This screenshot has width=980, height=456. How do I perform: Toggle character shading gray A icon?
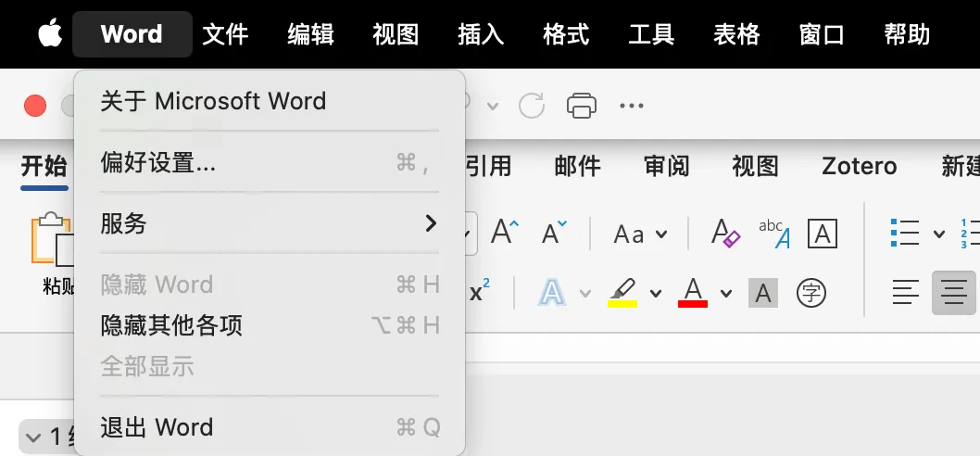[x=763, y=293]
